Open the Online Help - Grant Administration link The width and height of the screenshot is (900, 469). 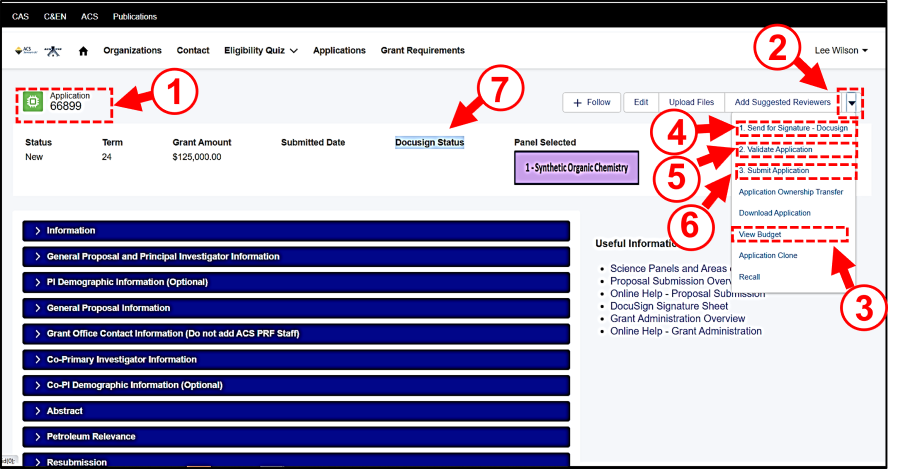click(686, 331)
